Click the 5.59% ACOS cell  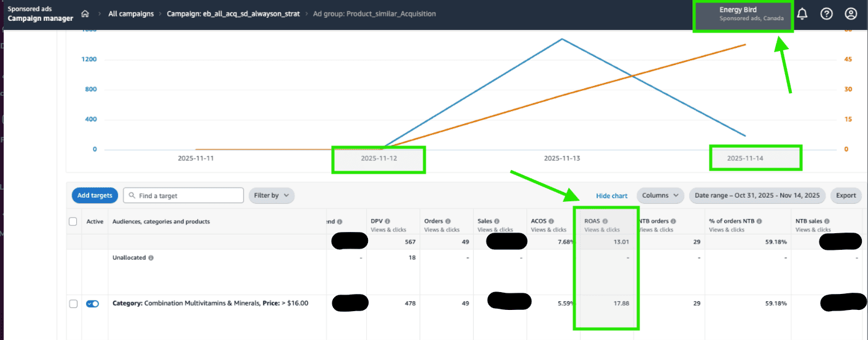pyautogui.click(x=566, y=303)
